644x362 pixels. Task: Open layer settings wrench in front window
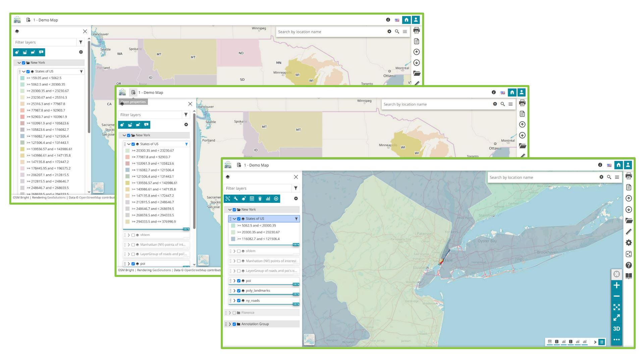(236, 199)
